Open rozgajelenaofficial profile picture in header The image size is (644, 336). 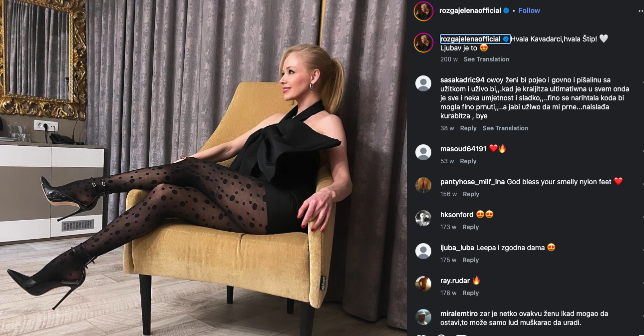(x=423, y=11)
